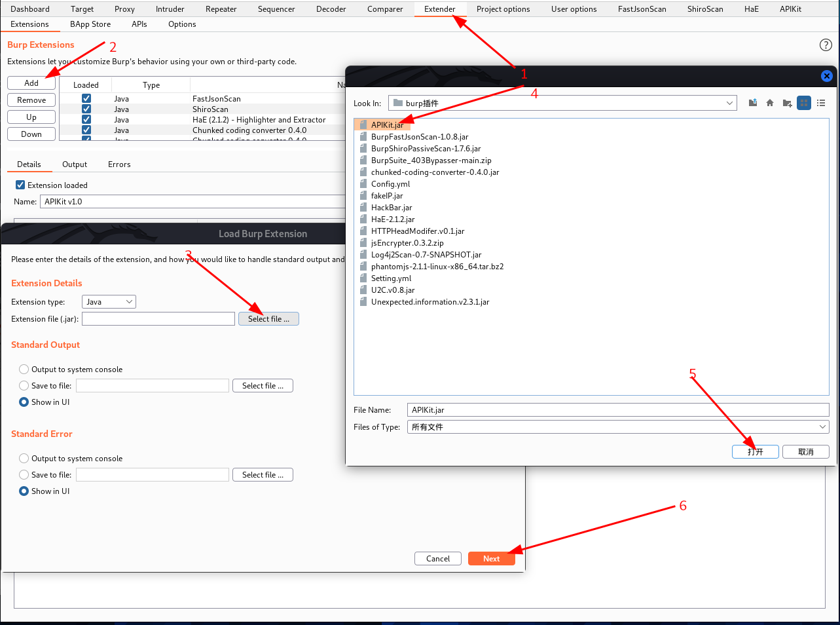Close the file chooser dialog
Screen dimensions: 840x625
point(827,76)
